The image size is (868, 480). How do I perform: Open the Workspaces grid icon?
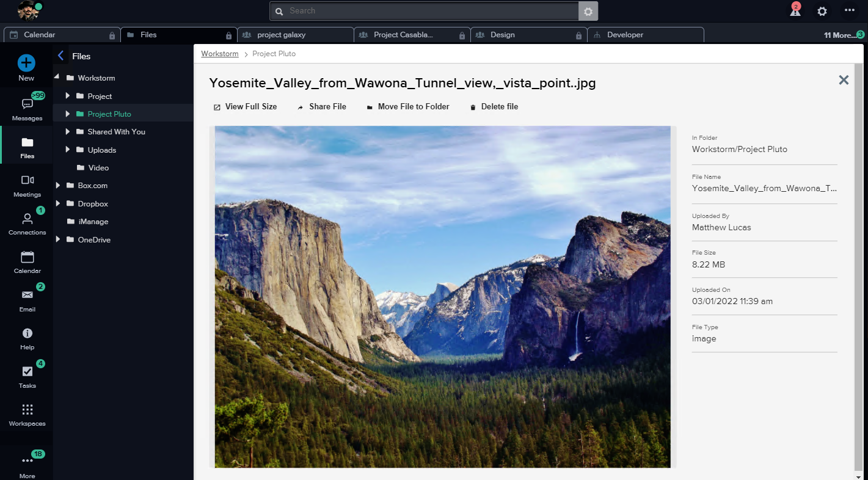point(27,410)
